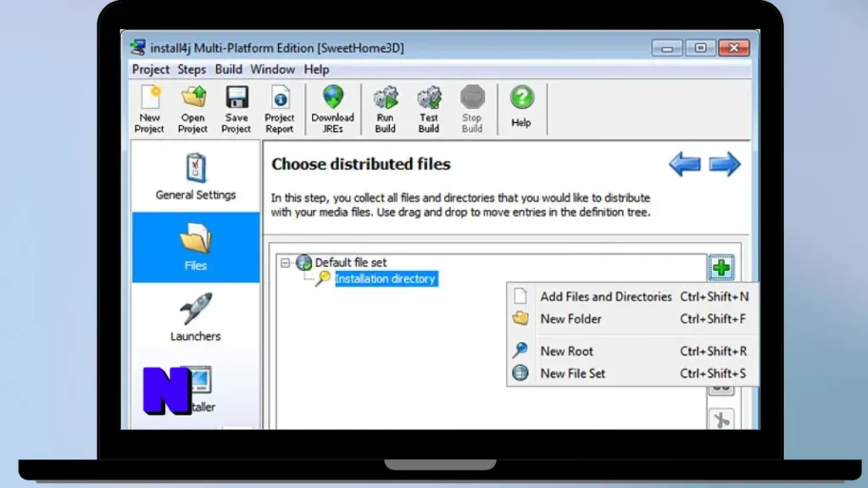
Task: Open the Project Report
Action: pos(280,109)
